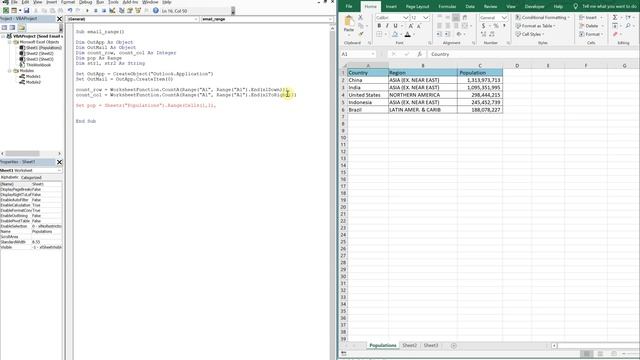Image resolution: width=640 pixels, height=360 pixels.
Task: Click the Cell Styles button
Action: click(x=530, y=34)
